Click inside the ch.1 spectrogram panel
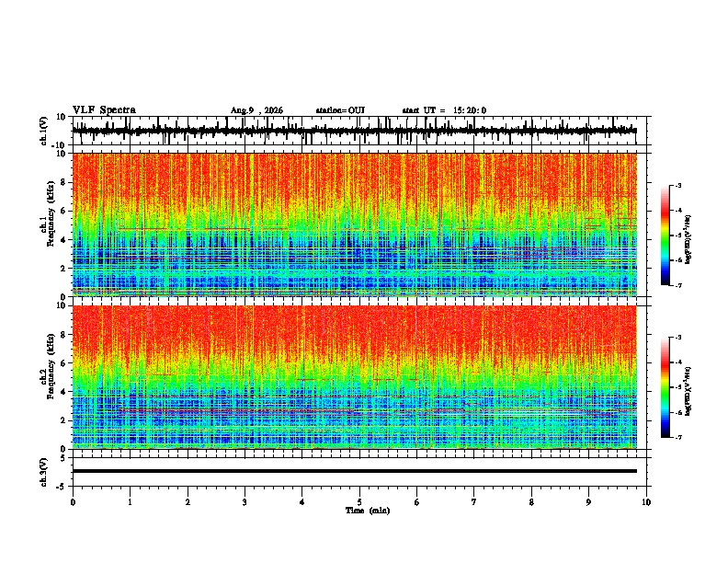The height and width of the screenshot is (563, 728). point(354,224)
